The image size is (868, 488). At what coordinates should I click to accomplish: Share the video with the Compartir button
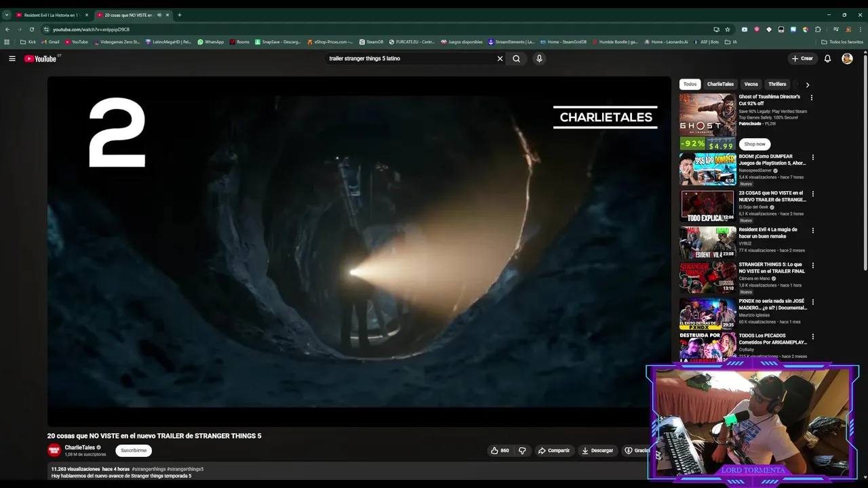tap(553, 451)
